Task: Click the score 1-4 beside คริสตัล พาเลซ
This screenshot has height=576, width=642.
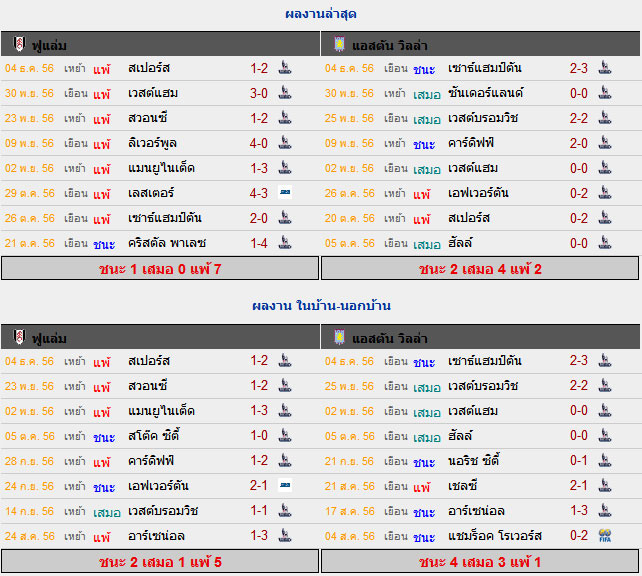Action: coord(259,243)
